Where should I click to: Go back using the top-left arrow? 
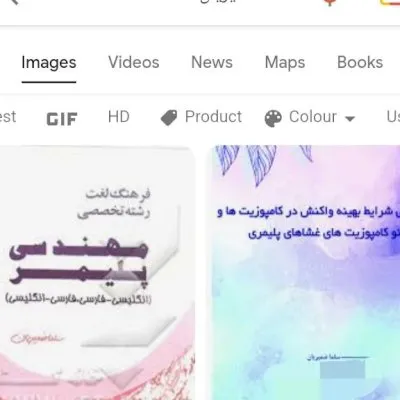pos(13,2)
